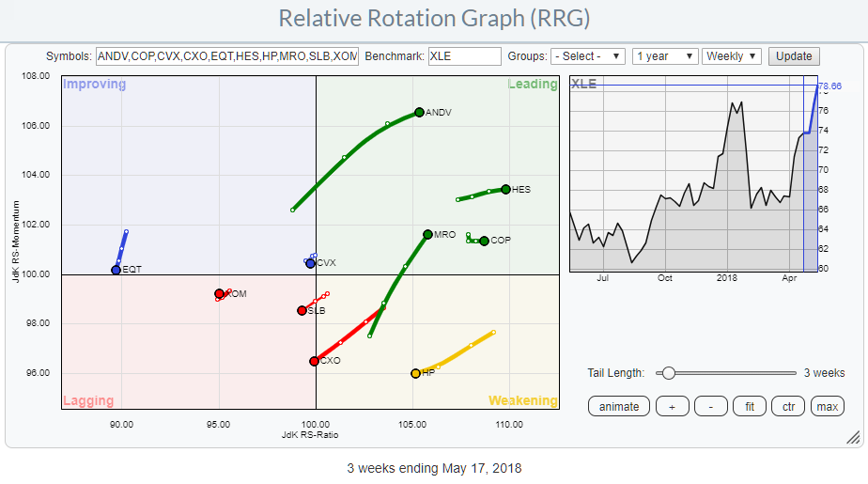Click the Benchmark XLE text field
The height and width of the screenshot is (484, 868).
(x=464, y=56)
